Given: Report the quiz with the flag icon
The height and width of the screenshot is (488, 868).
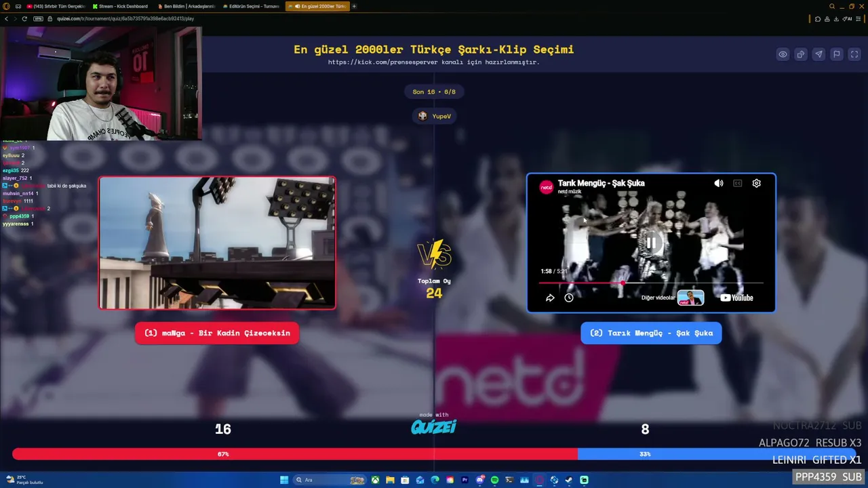Looking at the screenshot, I should [837, 54].
